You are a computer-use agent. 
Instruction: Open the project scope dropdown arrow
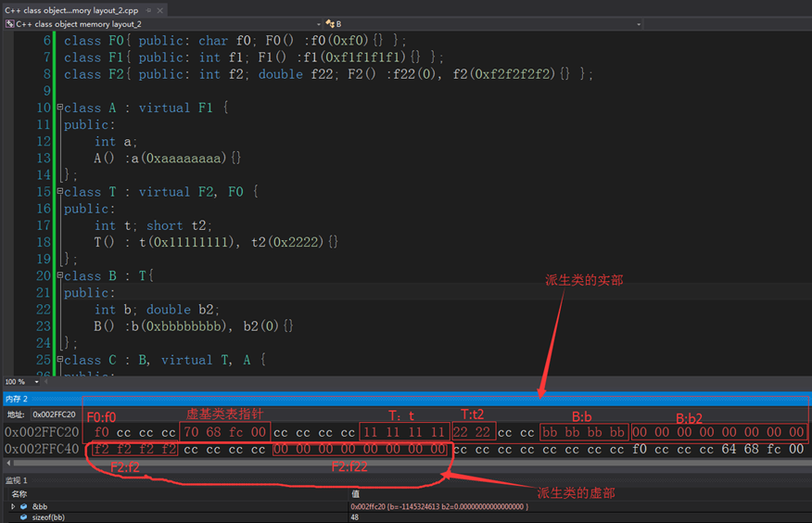click(319, 24)
